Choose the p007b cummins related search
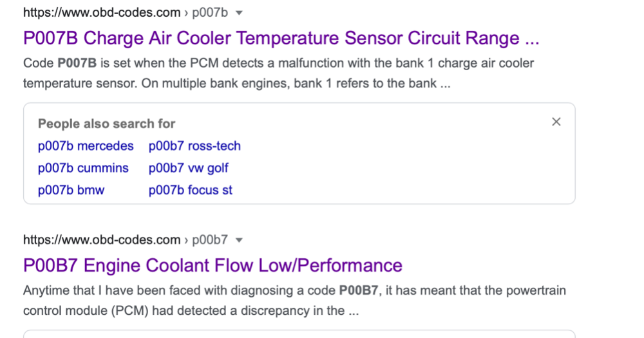The height and width of the screenshot is (338, 644). point(83,168)
